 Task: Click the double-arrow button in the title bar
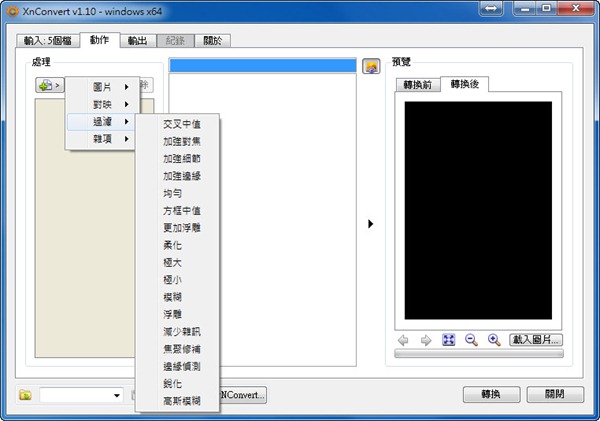pos(491,8)
